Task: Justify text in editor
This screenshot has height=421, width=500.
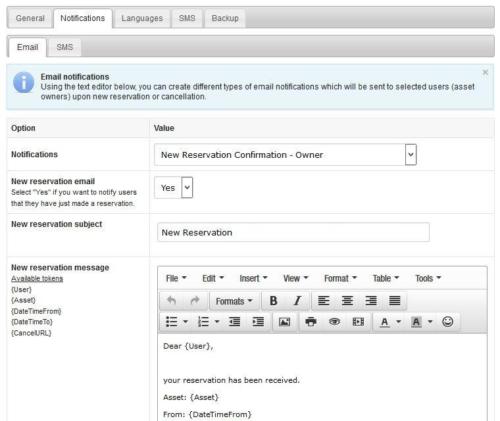Action: [395, 301]
